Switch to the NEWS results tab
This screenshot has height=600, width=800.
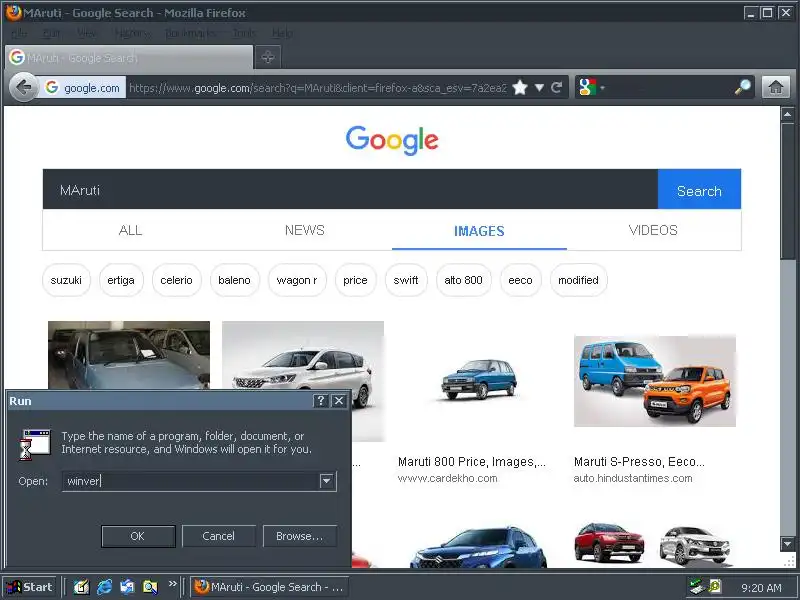pos(305,230)
